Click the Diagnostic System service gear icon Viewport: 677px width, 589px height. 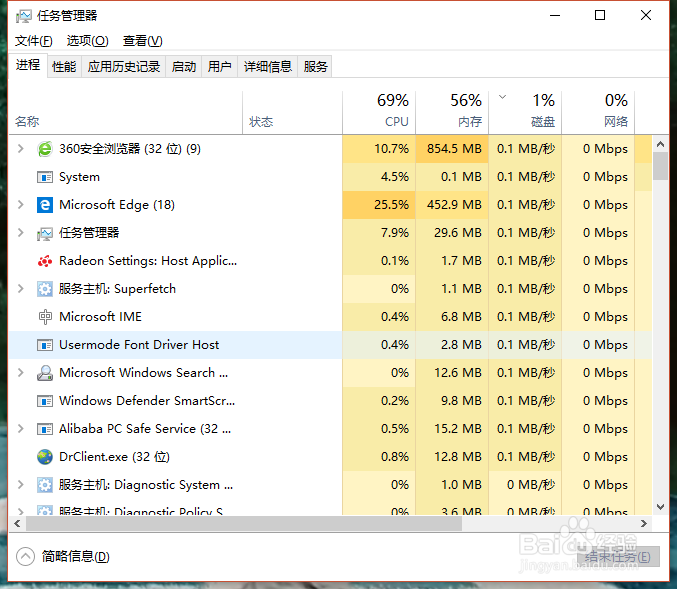pos(45,485)
